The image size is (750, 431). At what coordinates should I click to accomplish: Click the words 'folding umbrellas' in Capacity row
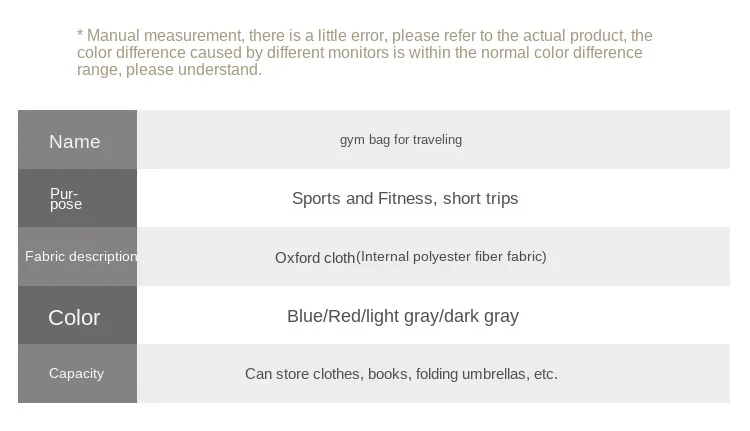[x=469, y=374]
